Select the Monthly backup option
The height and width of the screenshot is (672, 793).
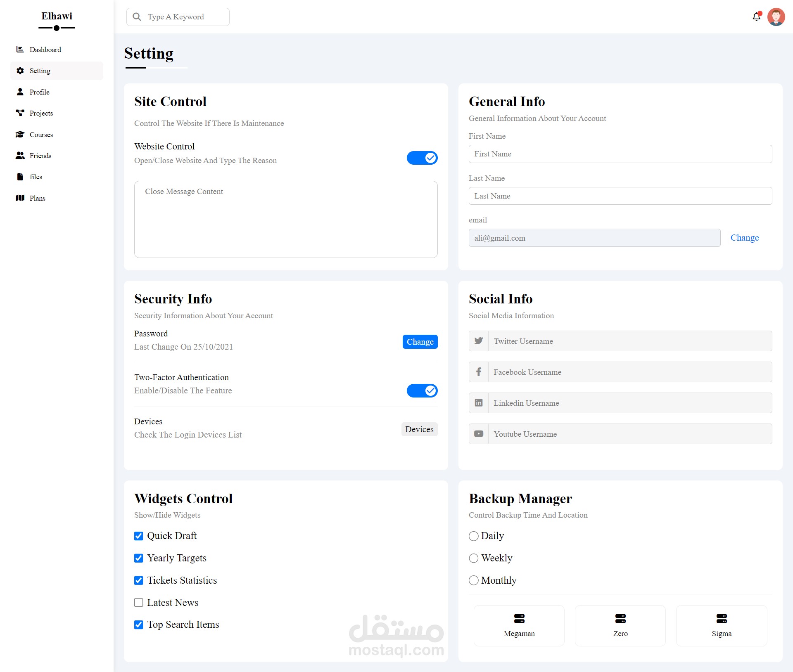474,580
